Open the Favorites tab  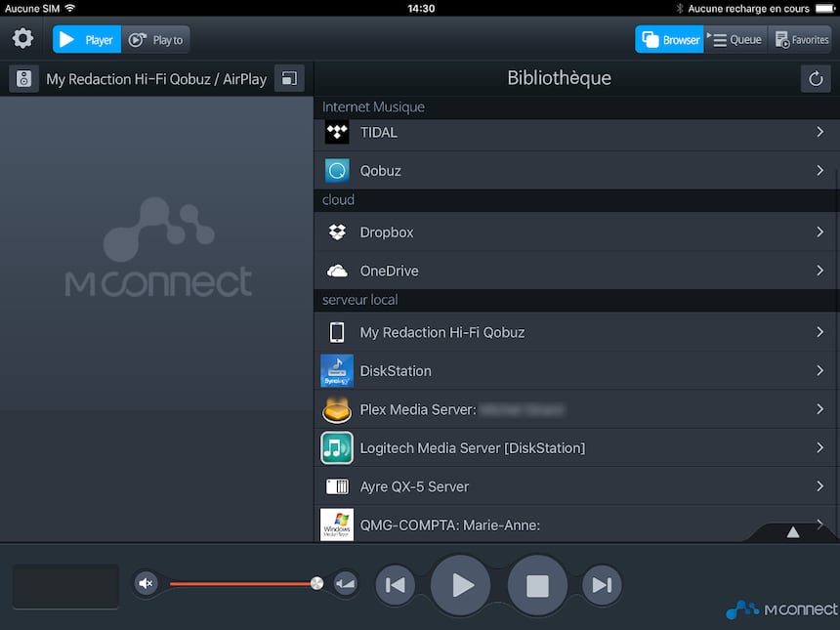(800, 40)
